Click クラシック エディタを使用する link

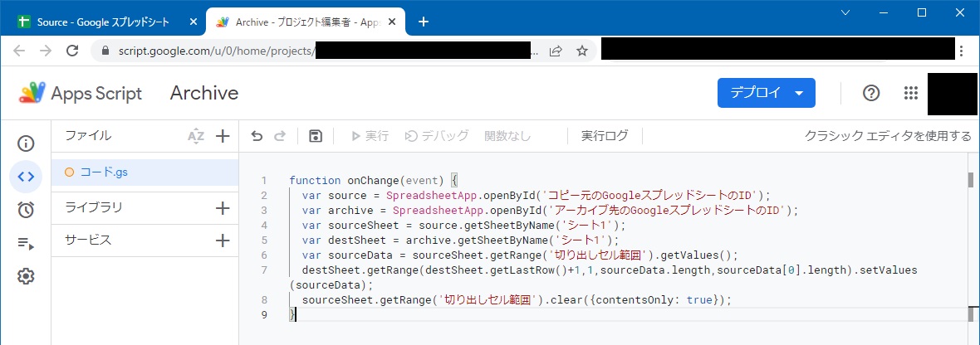[888, 136]
